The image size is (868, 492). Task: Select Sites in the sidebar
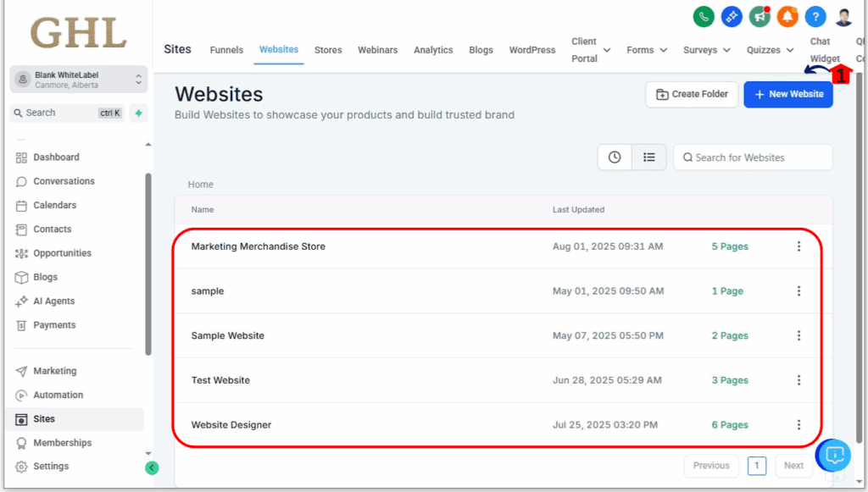tap(75, 419)
